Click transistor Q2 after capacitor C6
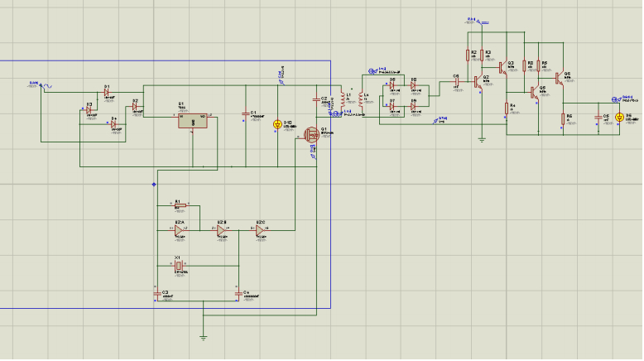The height and width of the screenshot is (361, 644). click(x=478, y=81)
